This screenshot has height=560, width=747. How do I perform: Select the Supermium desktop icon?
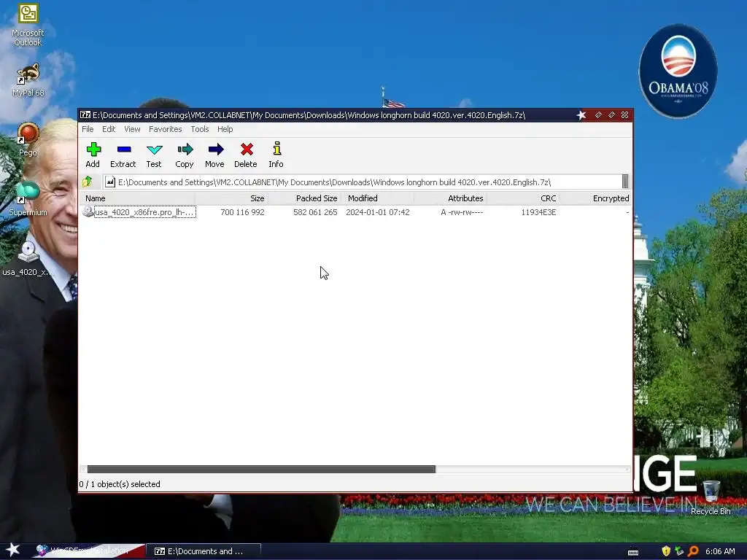coord(28,199)
